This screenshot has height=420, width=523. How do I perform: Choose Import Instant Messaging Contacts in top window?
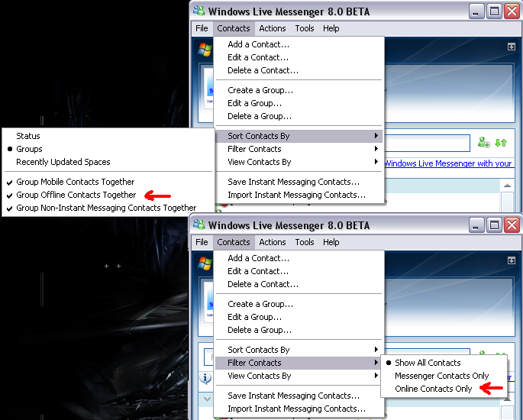[x=299, y=195]
